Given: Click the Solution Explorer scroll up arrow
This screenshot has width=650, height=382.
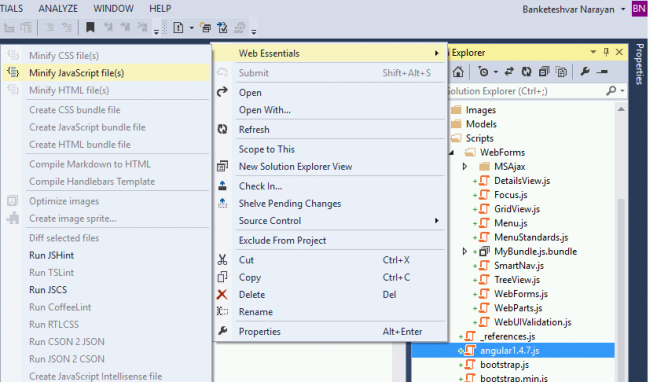Looking at the screenshot, I should pyautogui.click(x=621, y=109).
